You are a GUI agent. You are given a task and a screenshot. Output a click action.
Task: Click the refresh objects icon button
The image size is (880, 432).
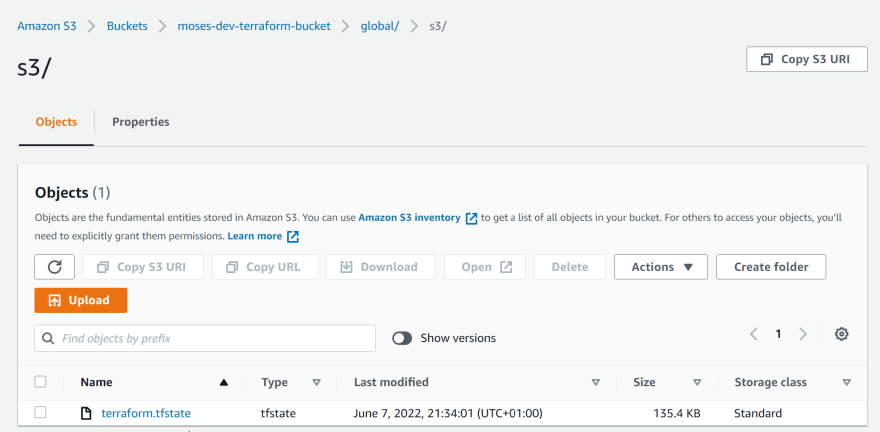tap(54, 267)
